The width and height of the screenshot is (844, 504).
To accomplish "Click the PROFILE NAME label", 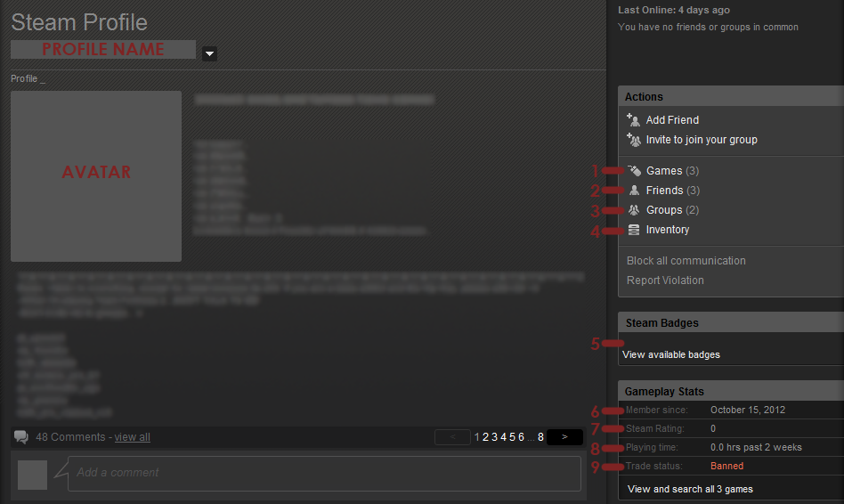I will (x=102, y=50).
